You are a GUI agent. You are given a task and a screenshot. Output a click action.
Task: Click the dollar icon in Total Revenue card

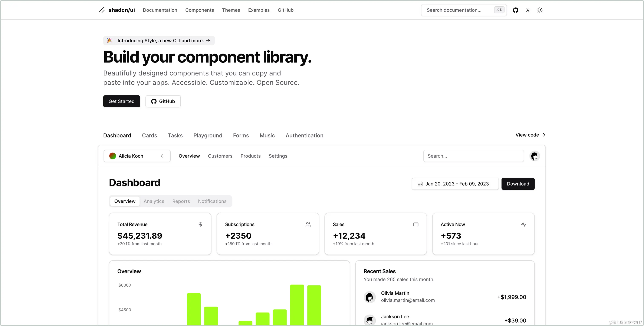200,224
